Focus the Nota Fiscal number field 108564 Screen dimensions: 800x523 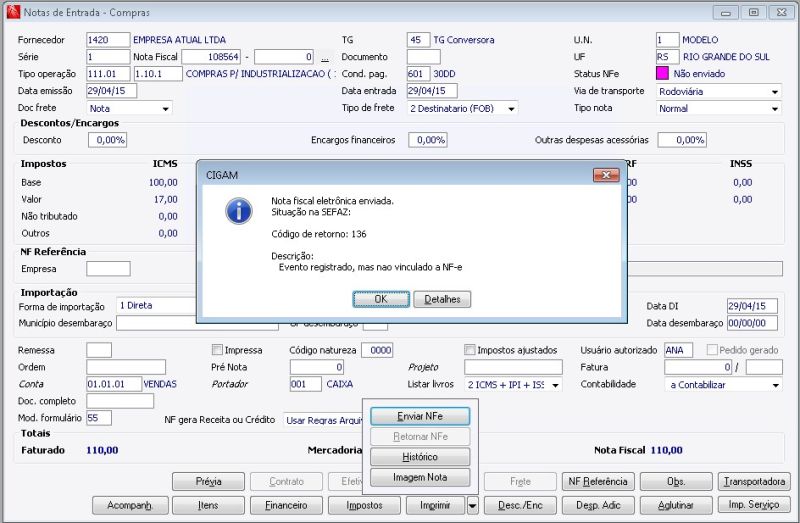point(211,57)
